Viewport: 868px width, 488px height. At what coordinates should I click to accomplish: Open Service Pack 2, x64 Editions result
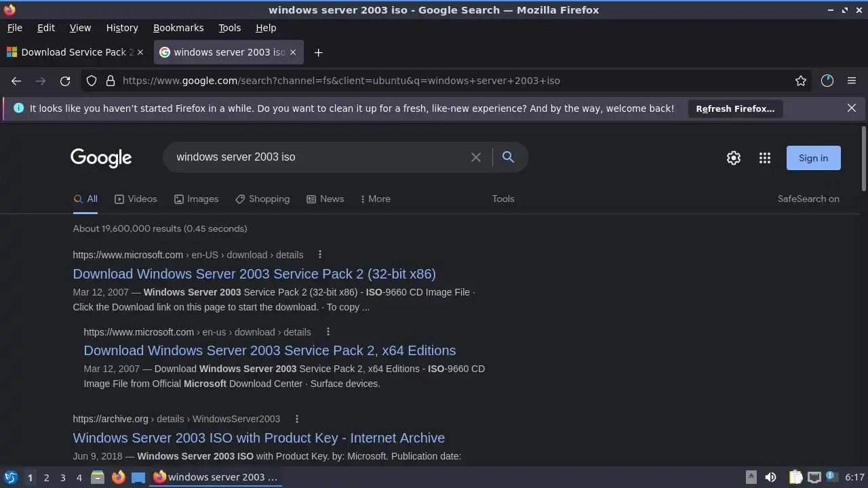pos(270,350)
